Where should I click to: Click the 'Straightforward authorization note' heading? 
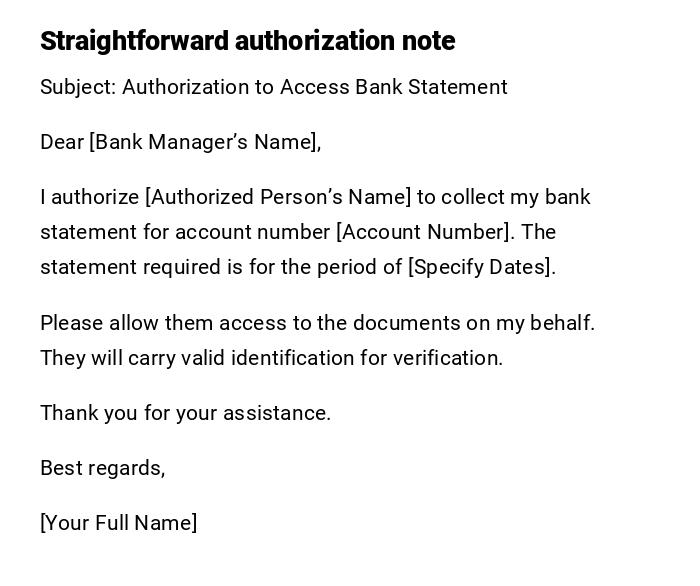click(247, 41)
